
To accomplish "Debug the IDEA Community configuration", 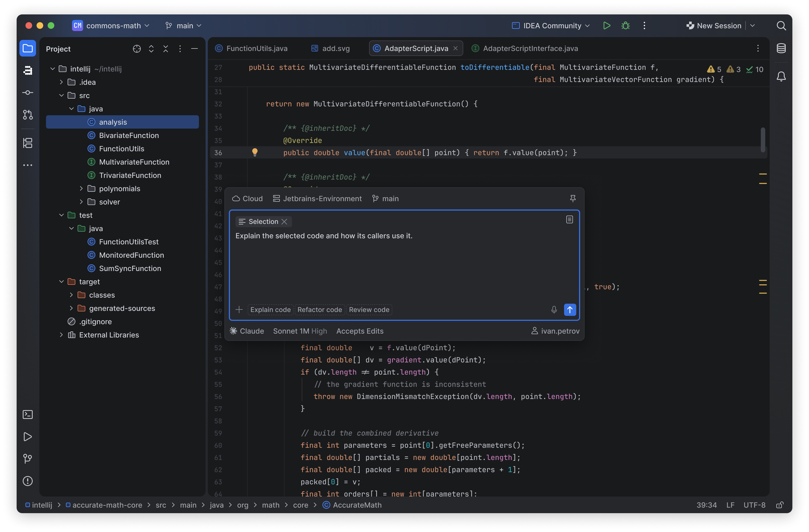I will tap(625, 25).
